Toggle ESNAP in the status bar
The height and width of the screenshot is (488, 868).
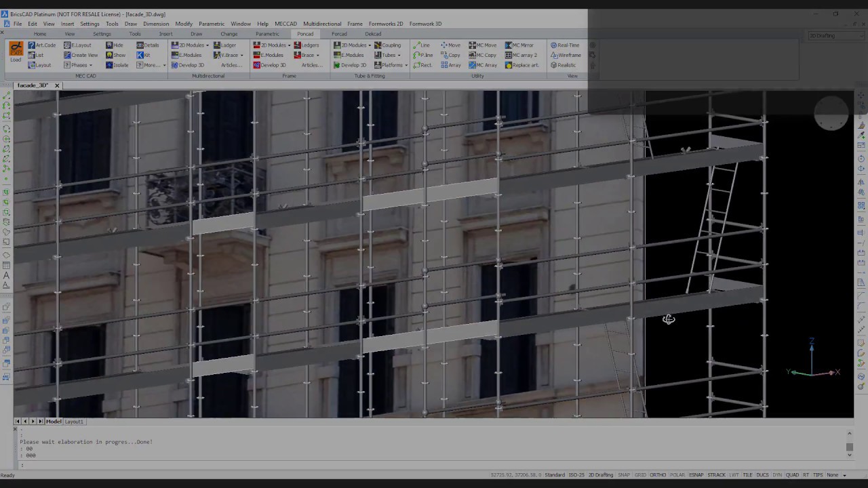pyautogui.click(x=696, y=475)
